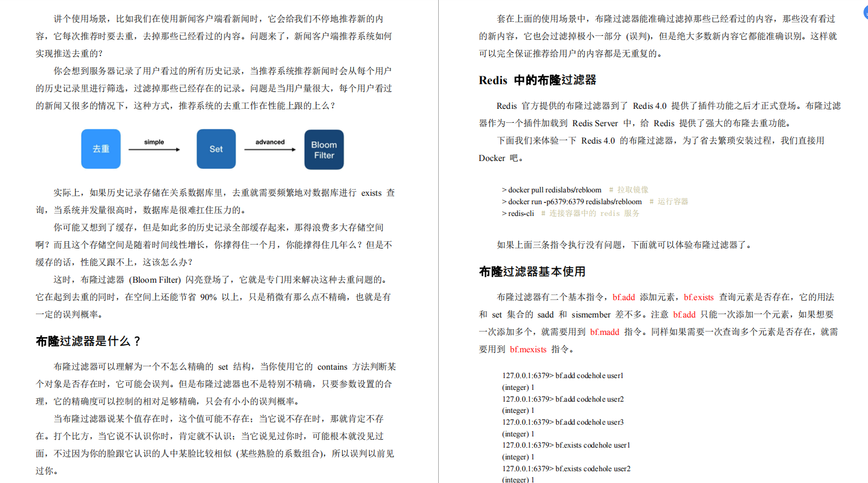Click the red bf.mexists command text
Image resolution: width=868 pixels, height=483 pixels.
[528, 349]
